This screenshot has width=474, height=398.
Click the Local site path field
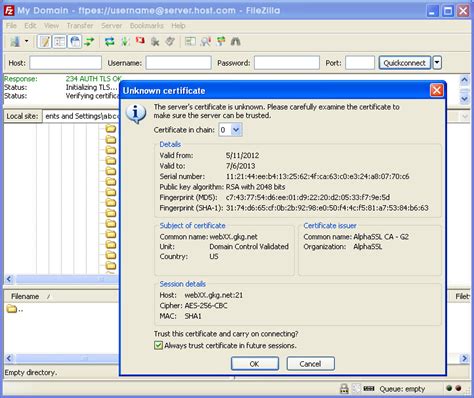pyautogui.click(x=81, y=116)
